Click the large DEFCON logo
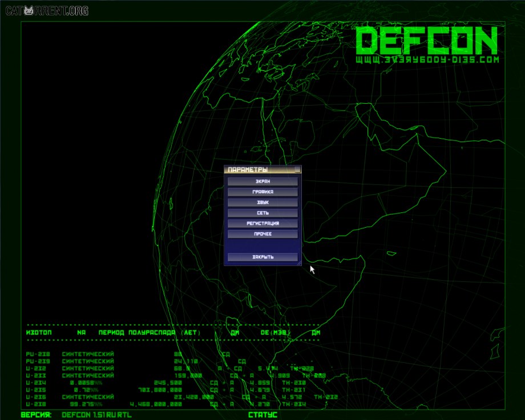The image size is (525, 420). point(427,41)
